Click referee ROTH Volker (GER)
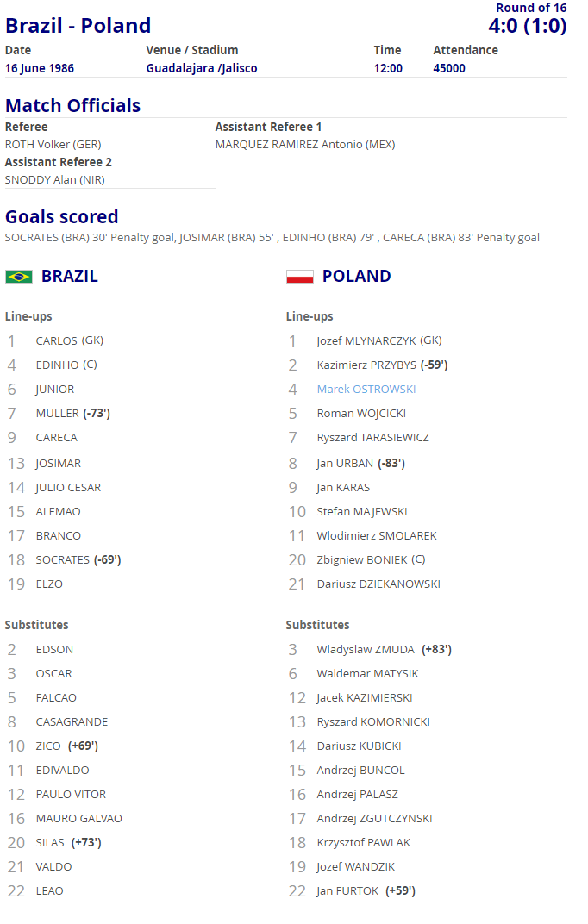The height and width of the screenshot is (924, 588). pos(53,145)
